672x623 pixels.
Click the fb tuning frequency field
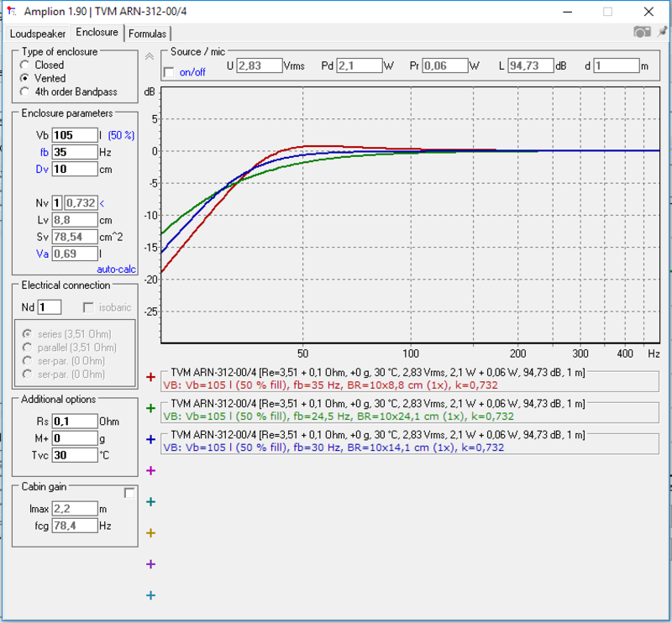coord(75,152)
